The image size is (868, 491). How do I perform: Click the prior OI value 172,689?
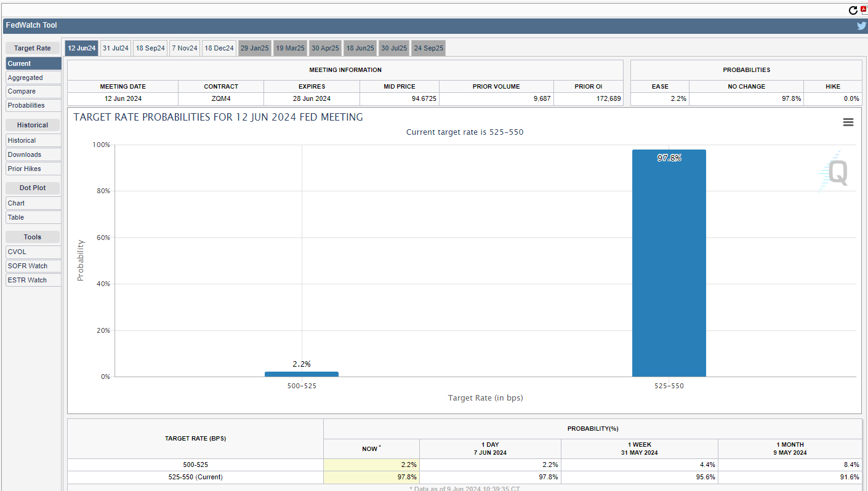589,98
